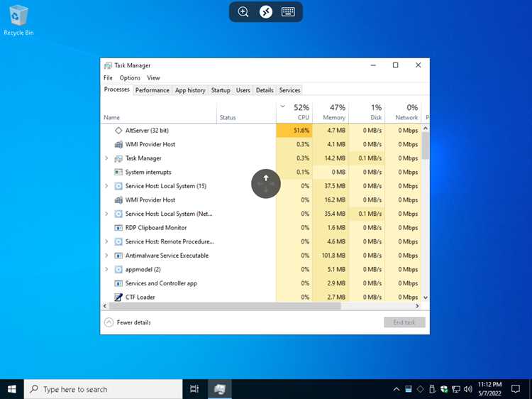
Task: Click the vertical scrollbar thumb in process list
Action: [x=426, y=146]
